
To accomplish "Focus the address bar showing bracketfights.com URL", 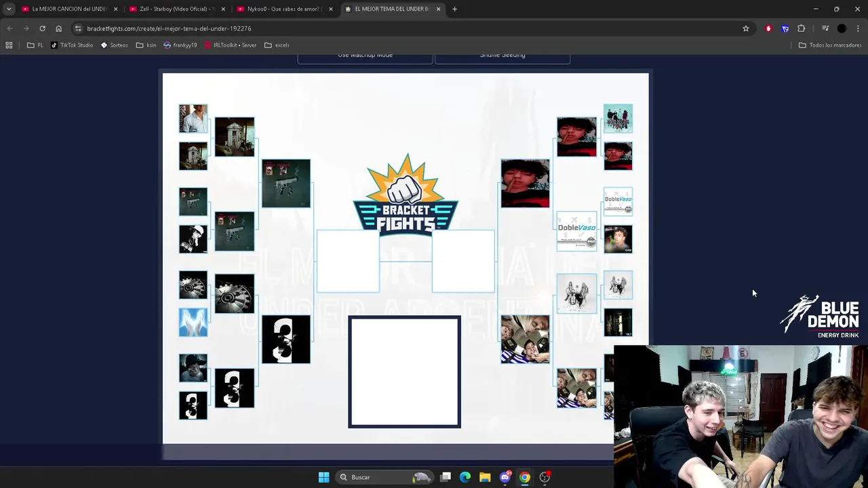I will point(407,28).
